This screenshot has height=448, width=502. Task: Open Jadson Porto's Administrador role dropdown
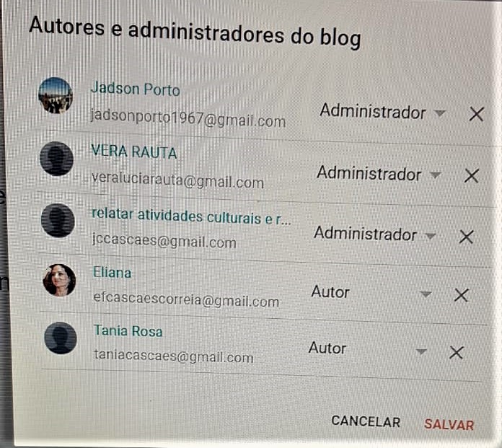tap(382, 112)
